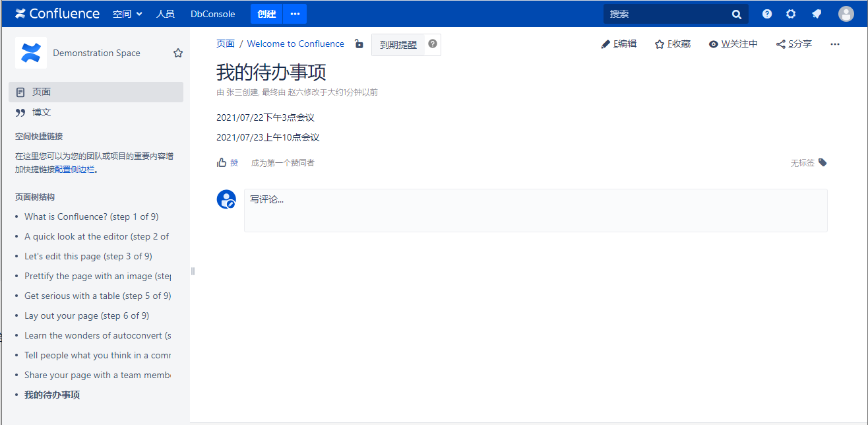Click into the 写评论 comment box
This screenshot has height=425, width=868.
[535, 211]
